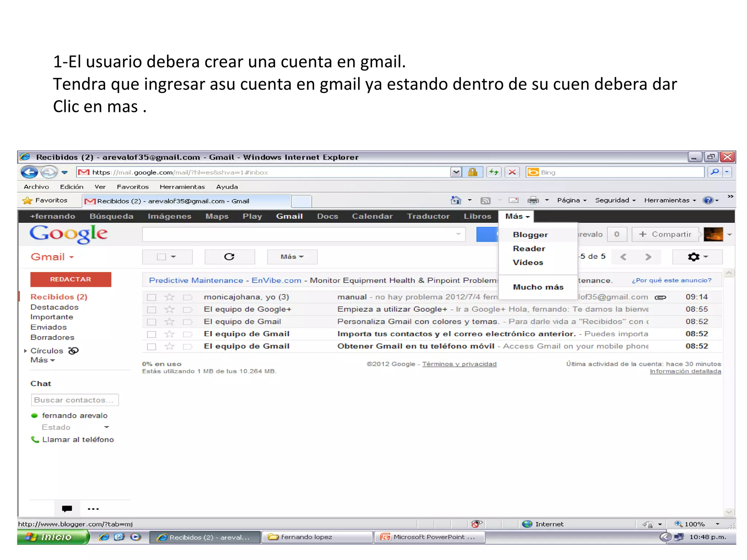Click the Bing search magnifier icon
The image size is (747, 560).
point(715,172)
